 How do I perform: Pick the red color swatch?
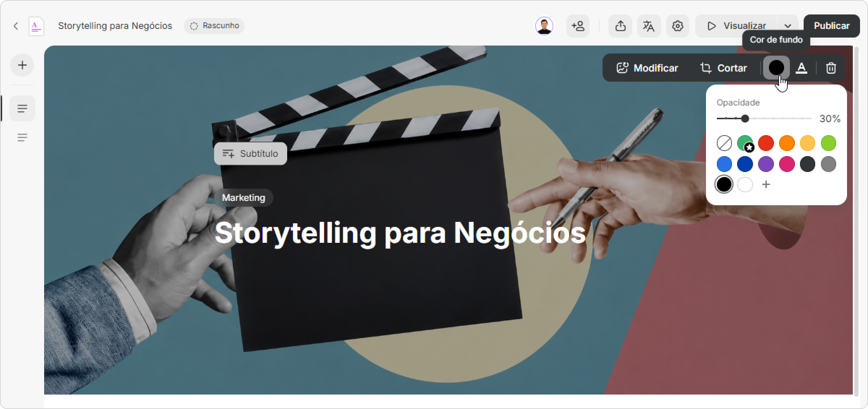click(766, 143)
